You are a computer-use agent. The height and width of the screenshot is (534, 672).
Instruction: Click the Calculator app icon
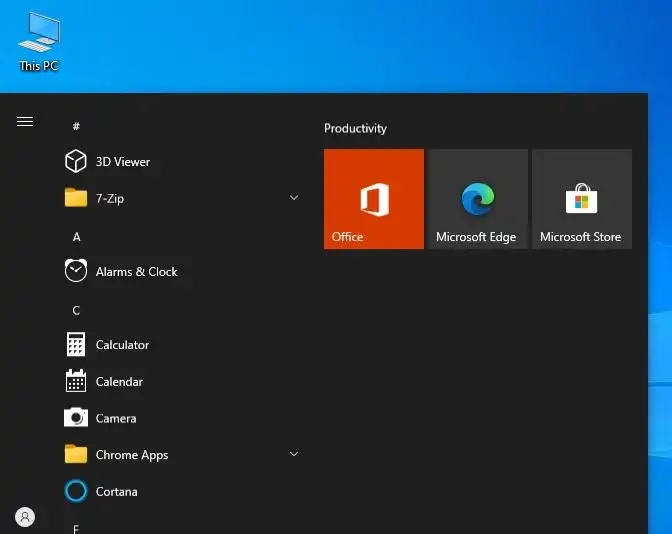point(76,344)
